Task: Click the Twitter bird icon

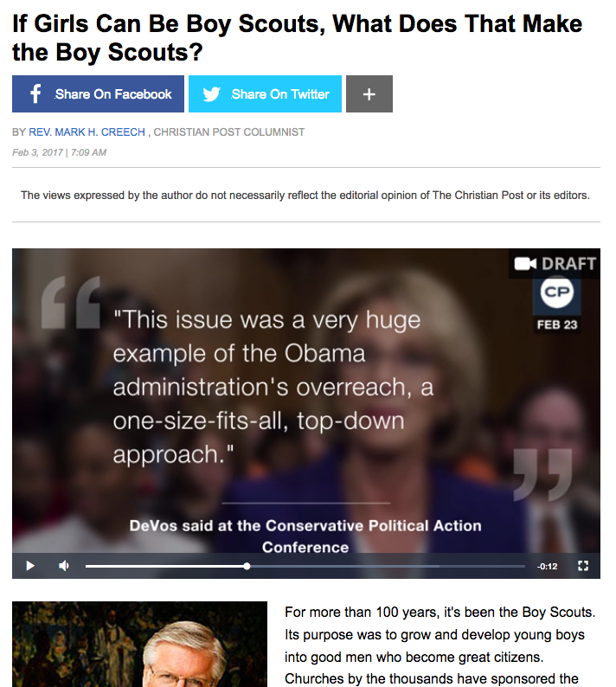Action: coord(211,94)
